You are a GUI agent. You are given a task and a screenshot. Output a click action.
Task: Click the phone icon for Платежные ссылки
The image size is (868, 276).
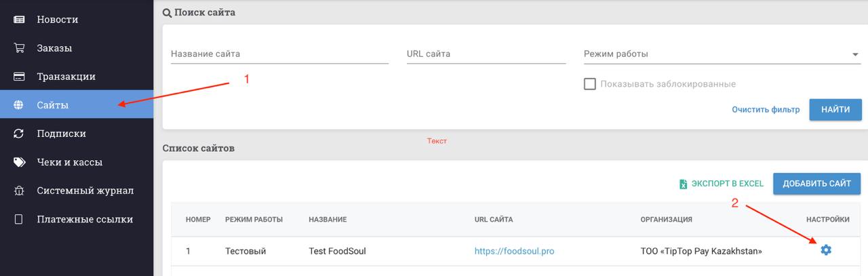(x=19, y=219)
